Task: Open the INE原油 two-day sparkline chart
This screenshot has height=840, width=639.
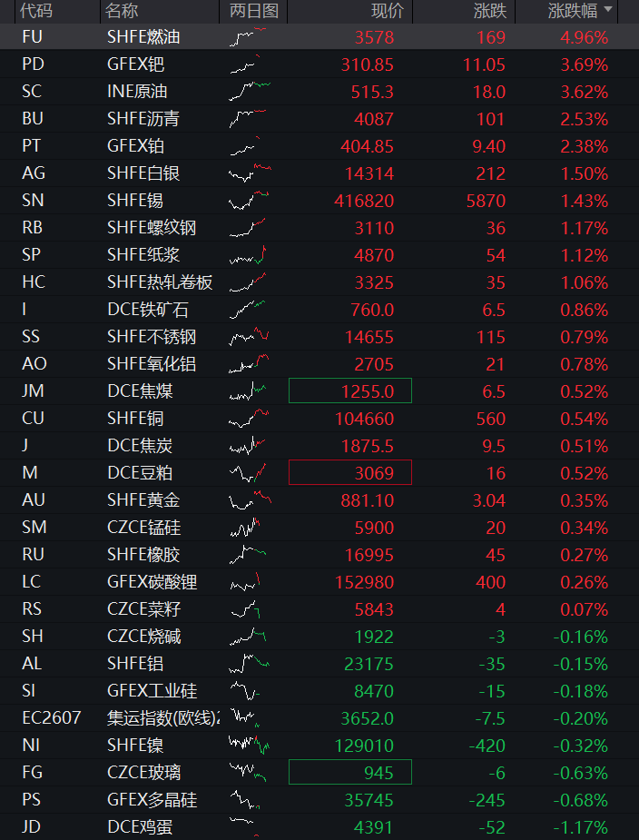Action: 250,92
